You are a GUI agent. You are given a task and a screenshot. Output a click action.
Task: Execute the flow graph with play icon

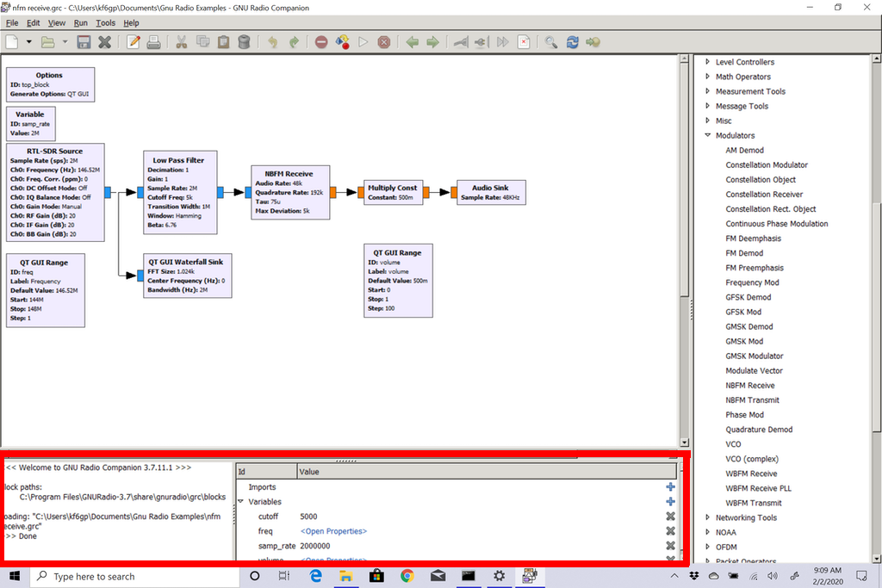(x=363, y=42)
